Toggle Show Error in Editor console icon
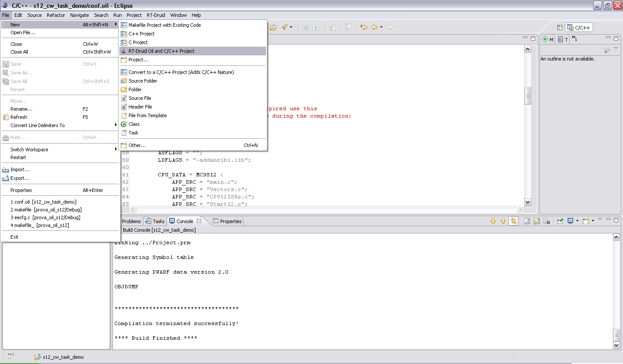Viewport: 623px width, 364px height. coord(513,221)
